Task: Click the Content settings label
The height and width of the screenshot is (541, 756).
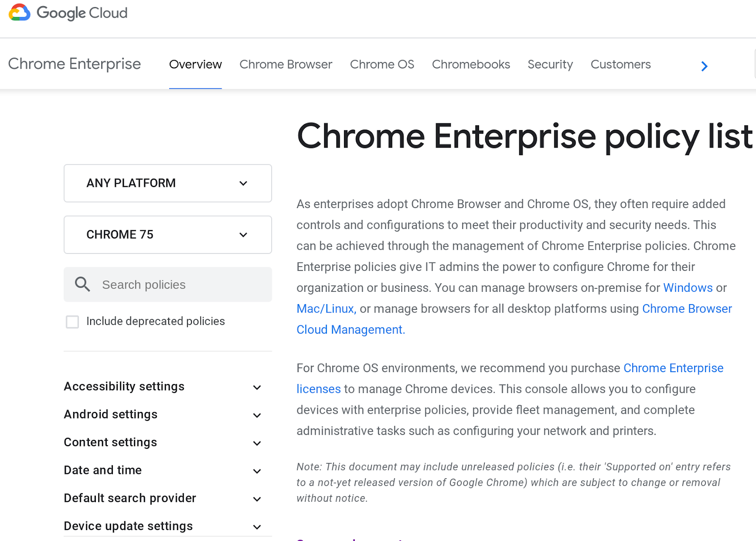Action: 111,442
